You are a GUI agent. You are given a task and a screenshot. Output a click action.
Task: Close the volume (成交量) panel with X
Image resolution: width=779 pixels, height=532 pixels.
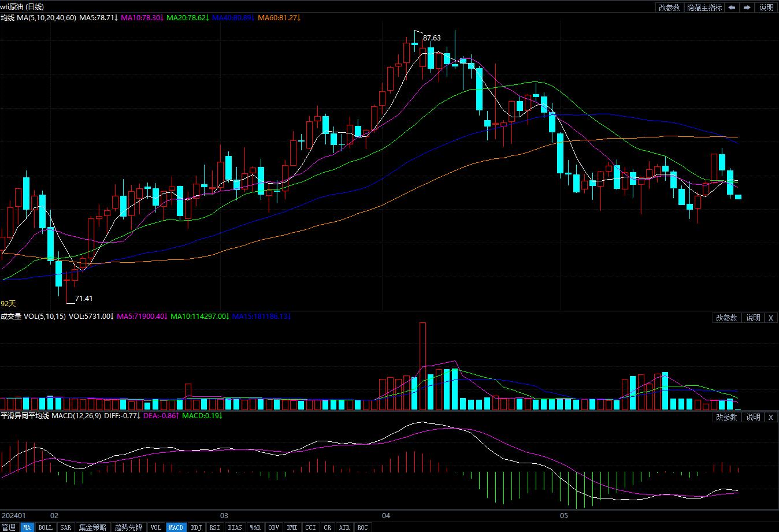[770, 318]
